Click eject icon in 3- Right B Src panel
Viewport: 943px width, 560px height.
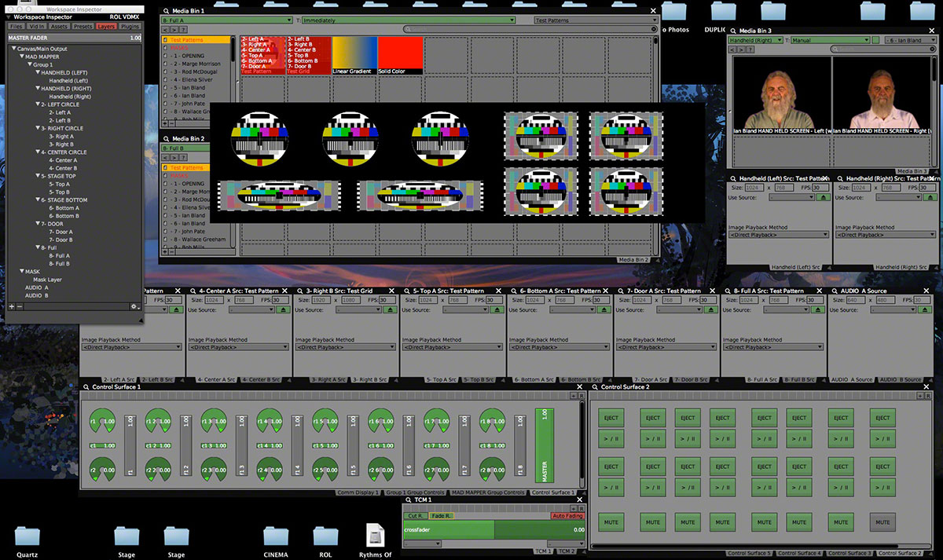[x=390, y=309]
